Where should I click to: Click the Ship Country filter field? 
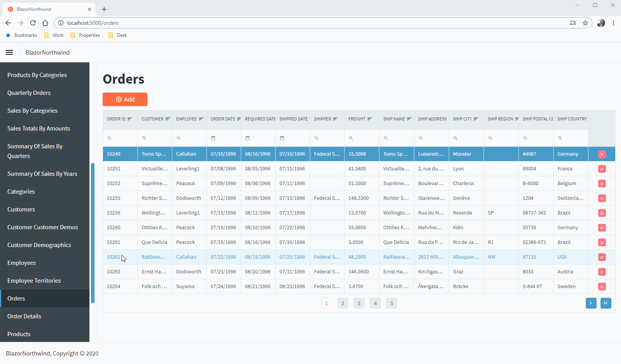click(x=571, y=138)
